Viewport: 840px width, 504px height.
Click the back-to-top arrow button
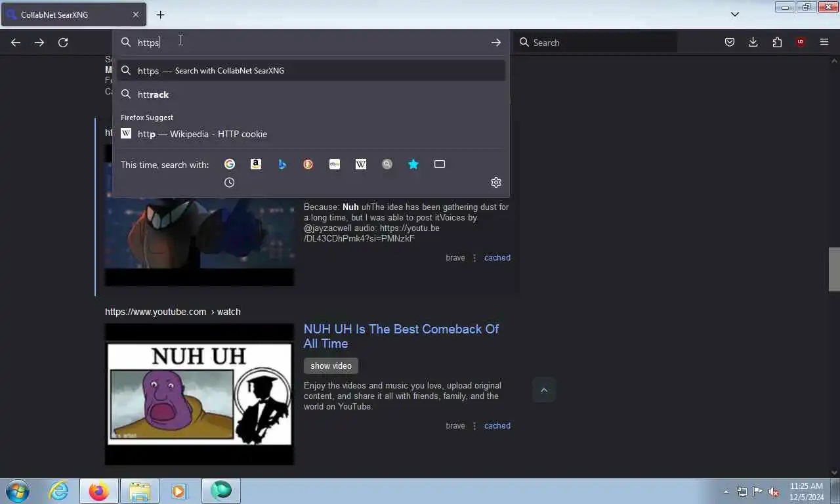click(544, 390)
